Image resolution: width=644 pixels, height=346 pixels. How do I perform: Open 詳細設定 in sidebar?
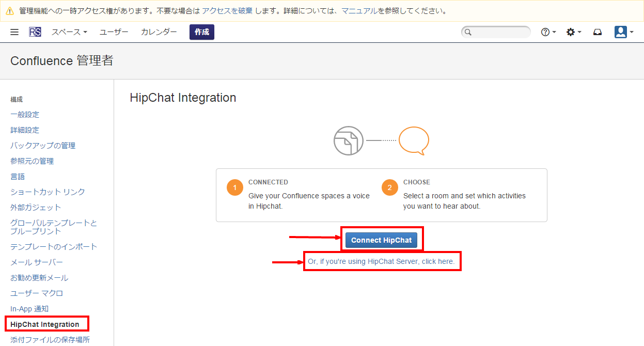point(25,130)
